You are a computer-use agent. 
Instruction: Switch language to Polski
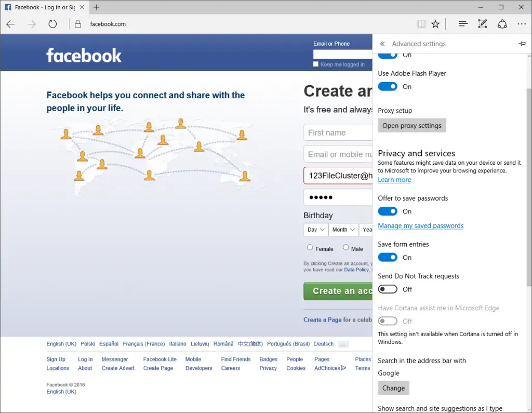(87, 344)
